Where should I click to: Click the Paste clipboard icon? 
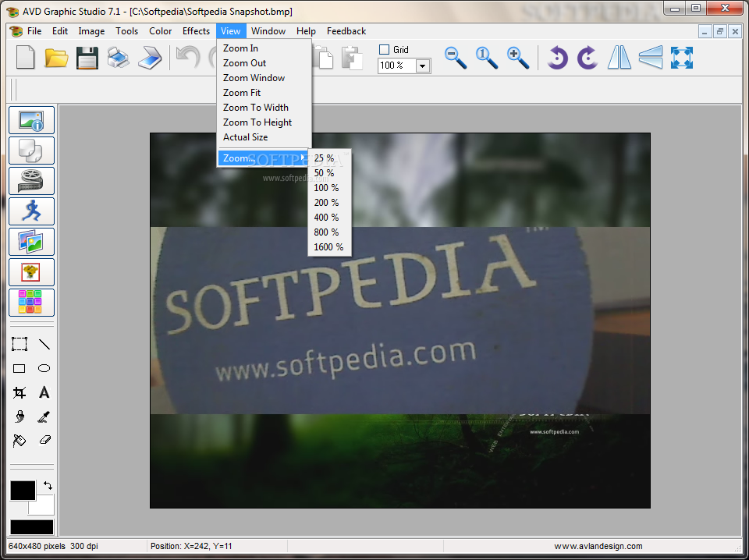[352, 58]
